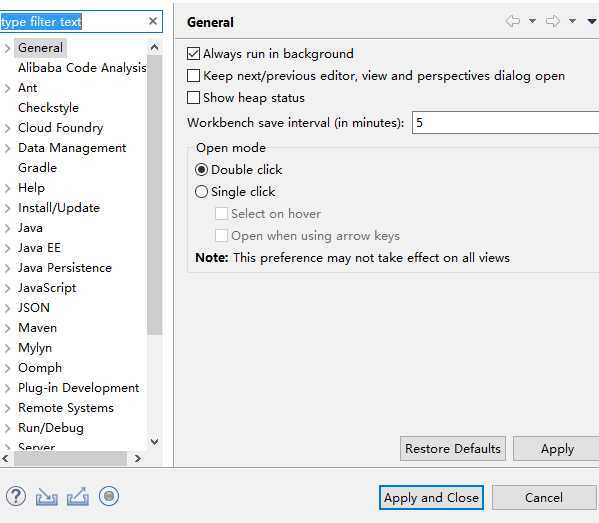The height and width of the screenshot is (523, 599).
Task: Select Mylyn preferences entry
Action: coord(35,348)
